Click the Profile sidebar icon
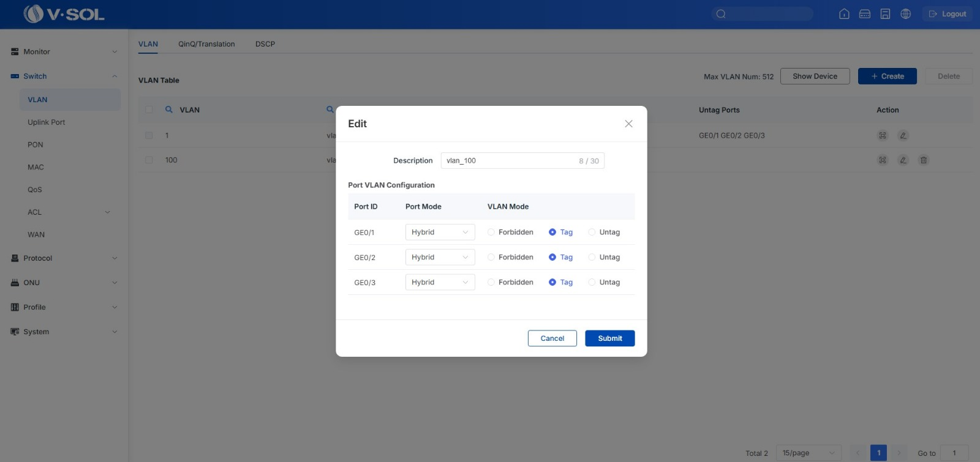Screen dimensions: 980x462 [x=15, y=307]
